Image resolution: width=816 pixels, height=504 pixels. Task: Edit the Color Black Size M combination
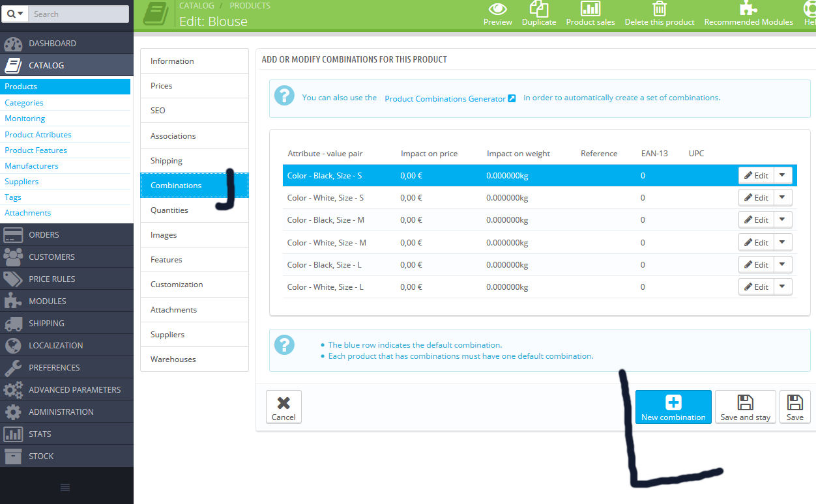click(x=756, y=220)
